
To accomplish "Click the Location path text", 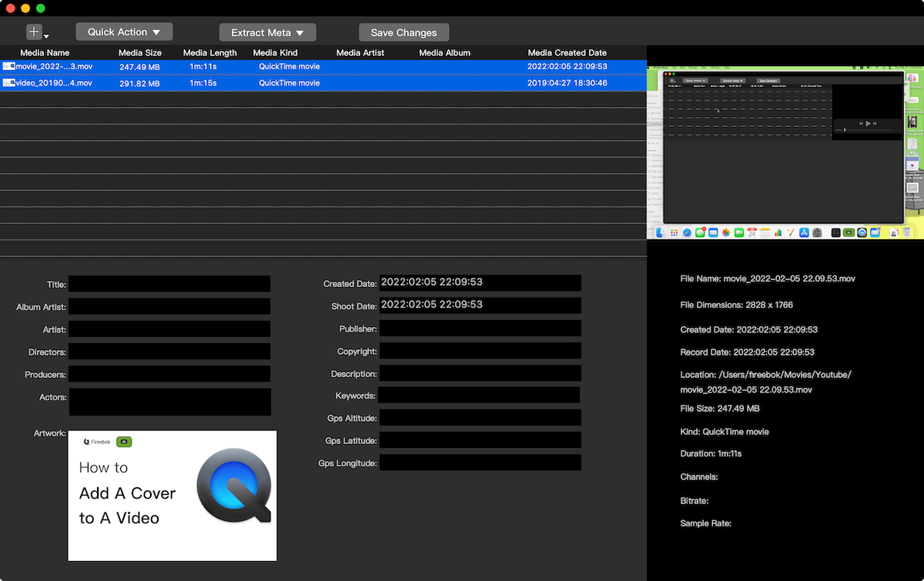I will (x=766, y=382).
